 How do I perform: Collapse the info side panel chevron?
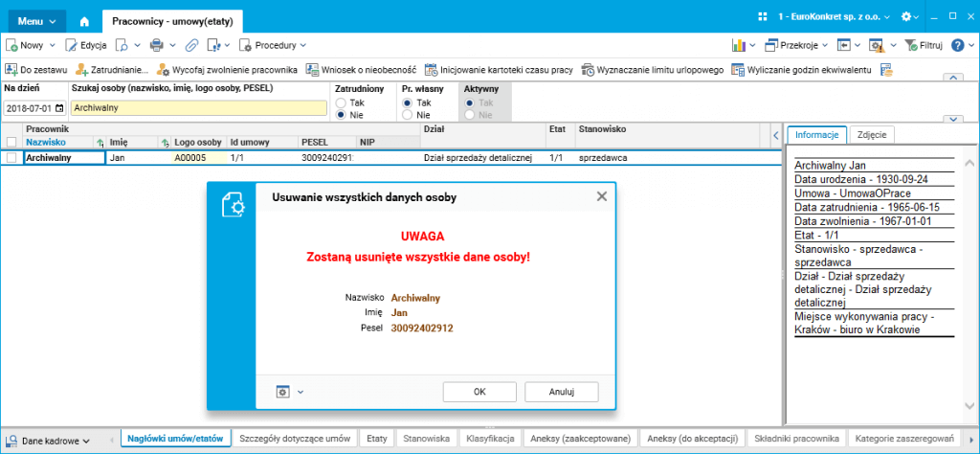click(775, 135)
